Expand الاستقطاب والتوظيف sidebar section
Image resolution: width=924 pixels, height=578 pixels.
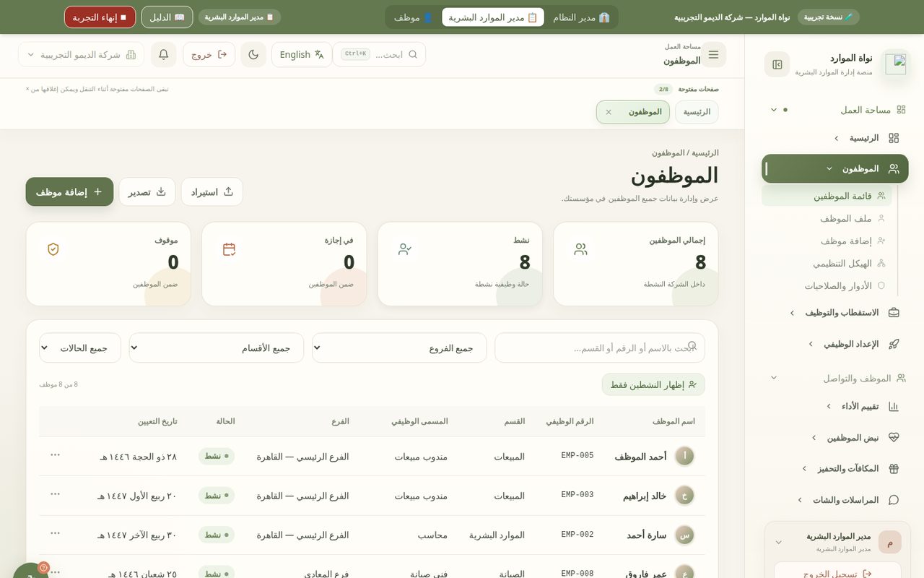click(x=834, y=313)
